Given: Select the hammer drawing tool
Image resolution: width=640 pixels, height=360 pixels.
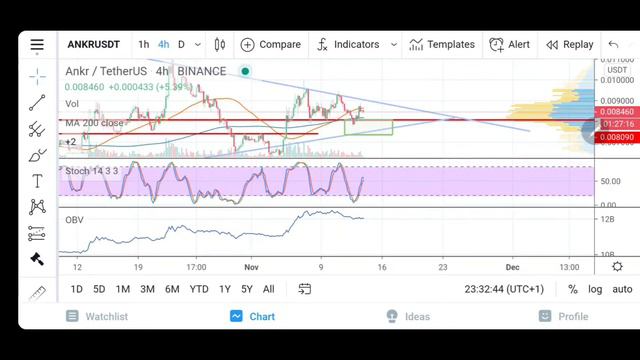Looking at the screenshot, I should point(37,259).
